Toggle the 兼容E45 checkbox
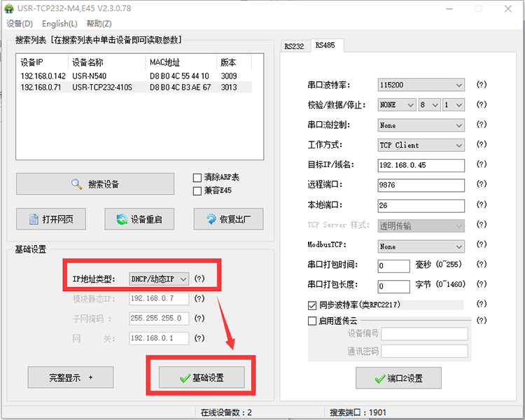Image resolution: width=525 pixels, height=420 pixels. (197, 190)
